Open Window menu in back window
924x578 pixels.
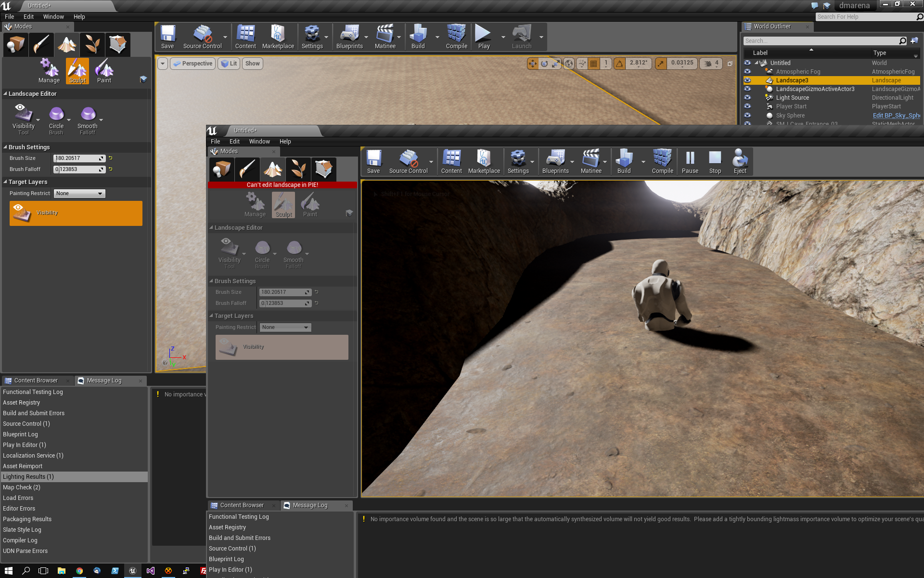point(53,17)
